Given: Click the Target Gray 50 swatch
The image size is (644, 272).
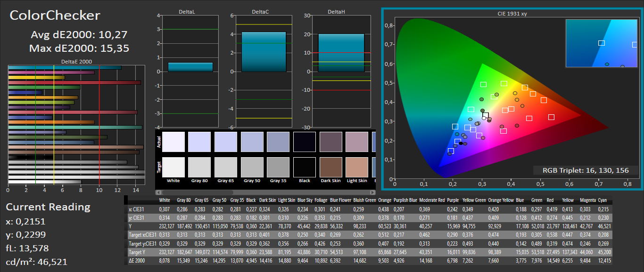Looking at the screenshot, I should coord(252,167).
